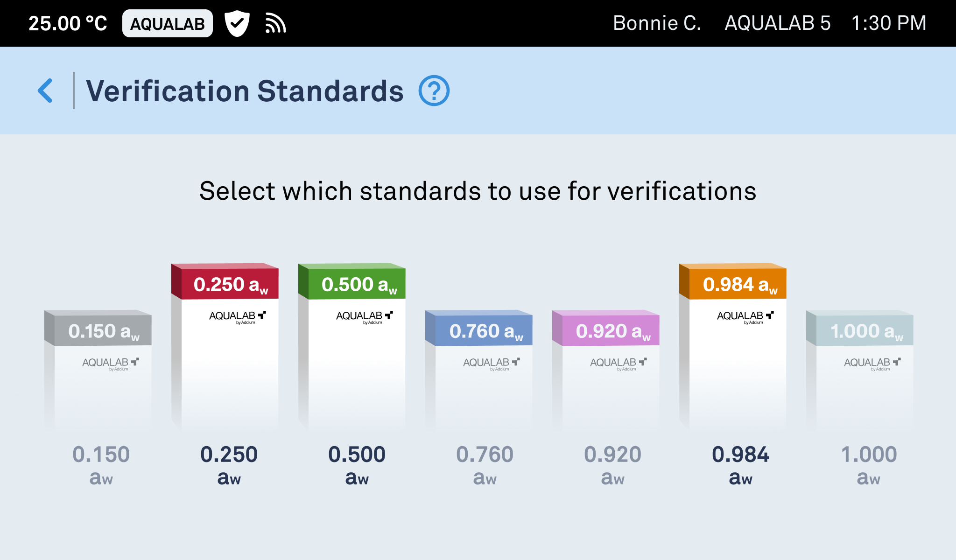The width and height of the screenshot is (956, 560).
Task: Enable the pale 1.000 aw standard box
Action: (x=860, y=370)
